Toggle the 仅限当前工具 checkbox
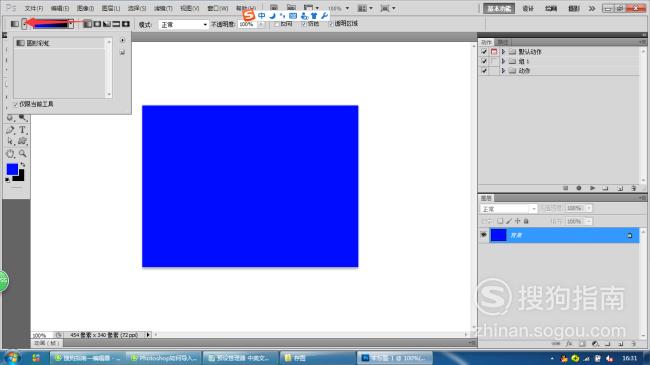This screenshot has height=365, width=650. [x=15, y=104]
